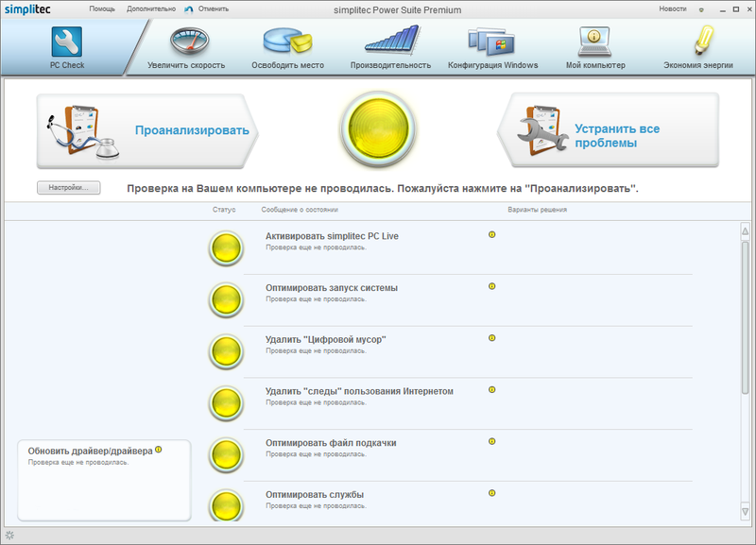This screenshot has width=756, height=545.
Task: Open the Увеличить скорость tab
Action: 186,47
